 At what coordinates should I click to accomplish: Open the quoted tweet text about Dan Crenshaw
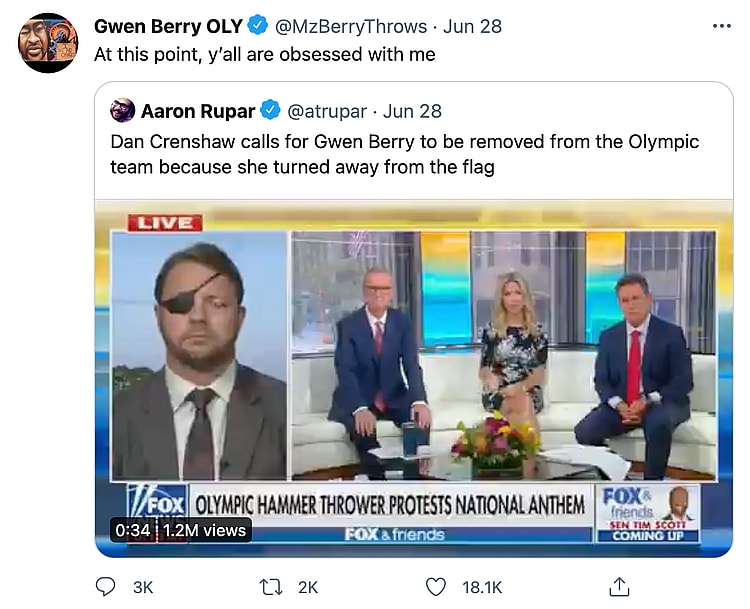(x=404, y=154)
